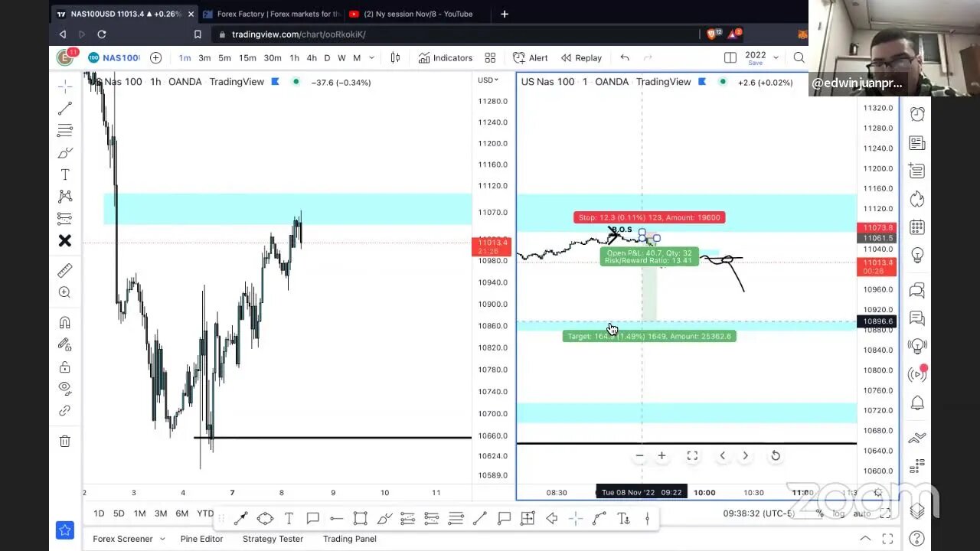Pick the vertical line tool in floating toolbar
Viewport: 980px width, 551px height.
pos(647,519)
